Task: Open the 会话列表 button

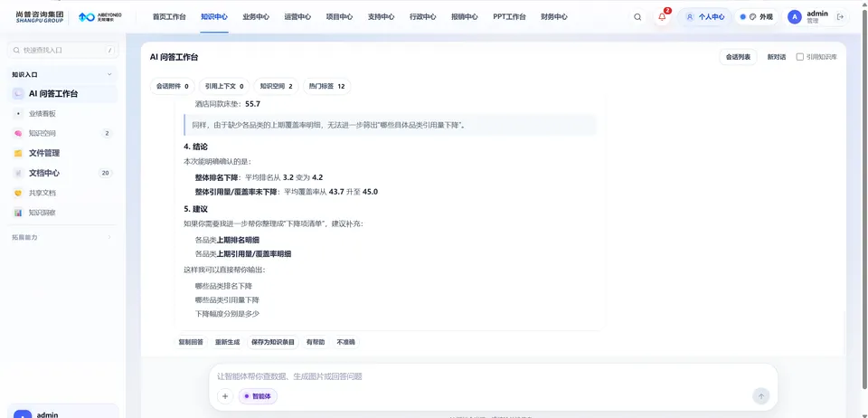Action: click(x=738, y=57)
